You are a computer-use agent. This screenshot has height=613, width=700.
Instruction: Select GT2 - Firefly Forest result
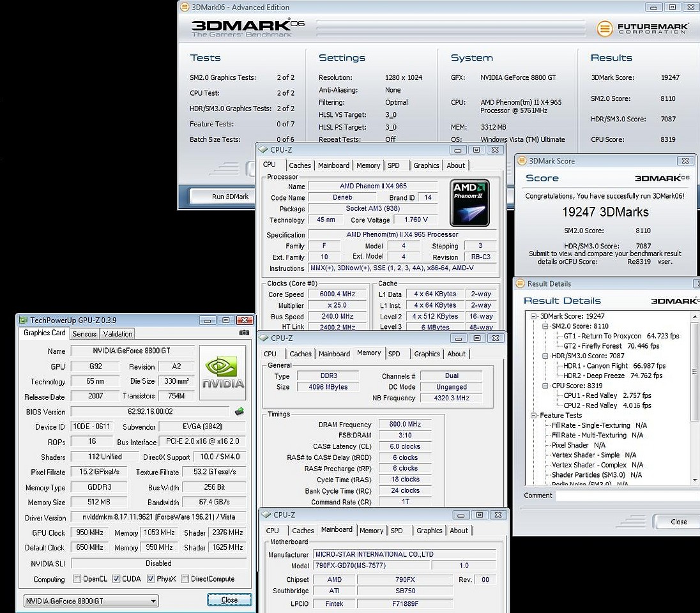[x=611, y=345]
